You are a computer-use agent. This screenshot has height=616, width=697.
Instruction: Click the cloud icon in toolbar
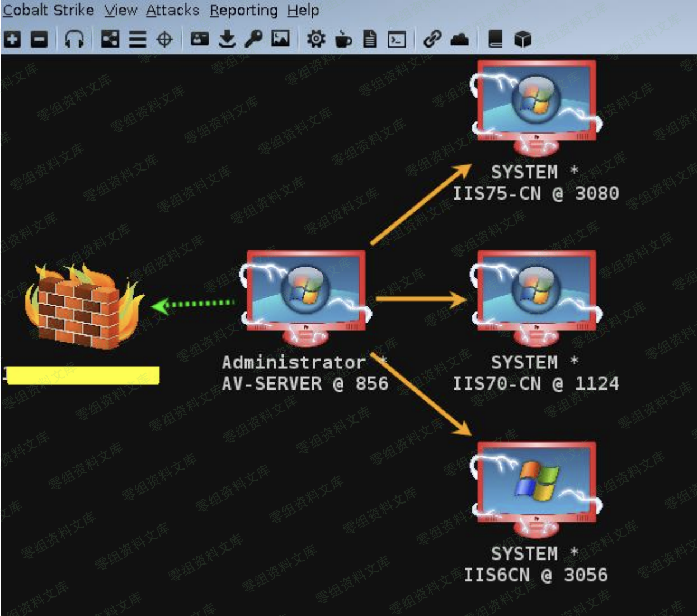pyautogui.click(x=459, y=39)
